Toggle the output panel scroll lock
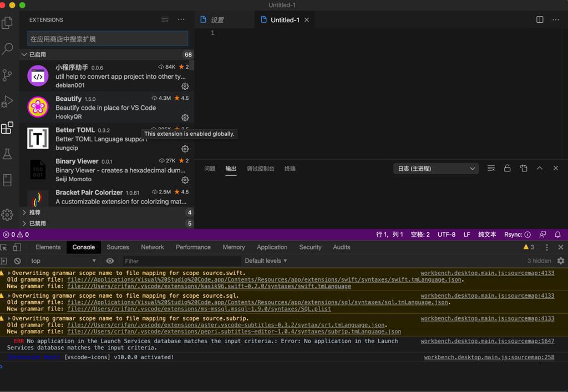Image resolution: width=568 pixels, height=392 pixels. click(x=507, y=169)
